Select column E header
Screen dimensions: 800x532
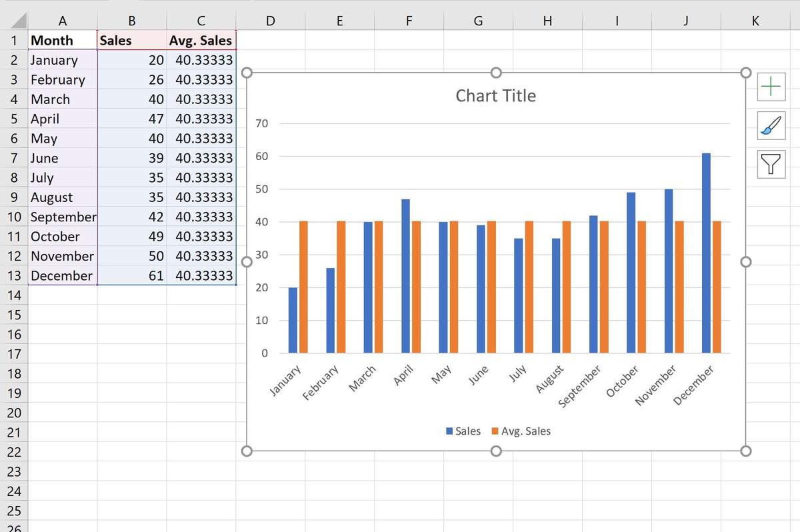coord(339,21)
